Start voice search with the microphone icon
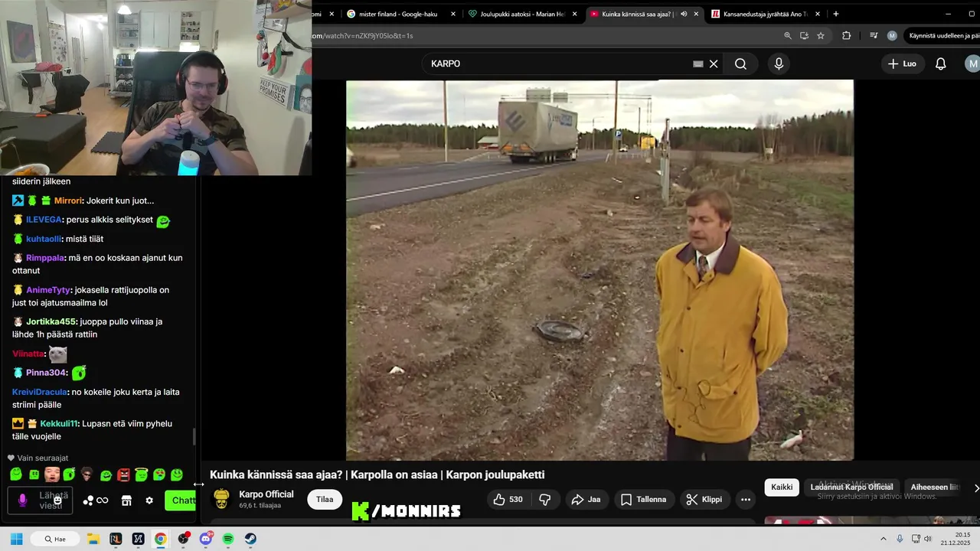The width and height of the screenshot is (980, 551). coord(779,64)
